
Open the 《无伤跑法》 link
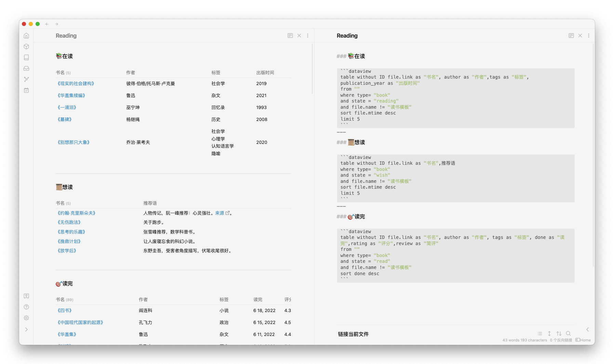pyautogui.click(x=69, y=222)
